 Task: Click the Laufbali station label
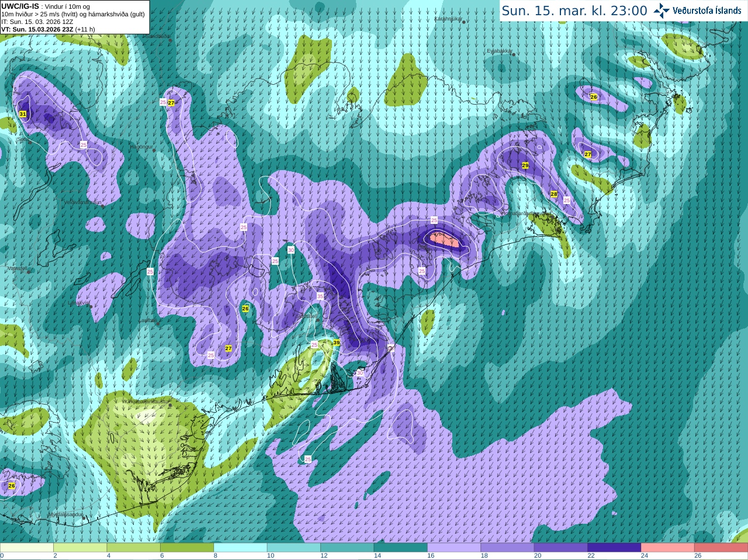(x=147, y=320)
